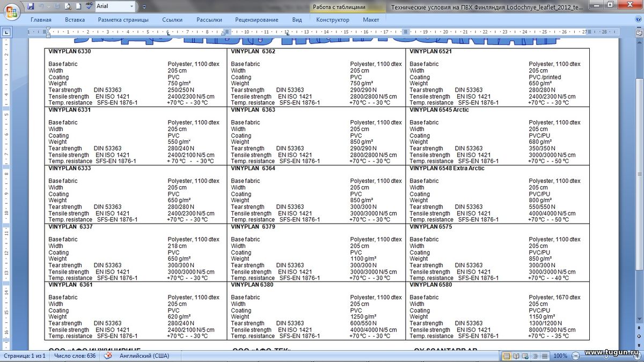Open Print Preview from Quick Access toolbar
The width and height of the screenshot is (644, 362).
[x=68, y=6]
